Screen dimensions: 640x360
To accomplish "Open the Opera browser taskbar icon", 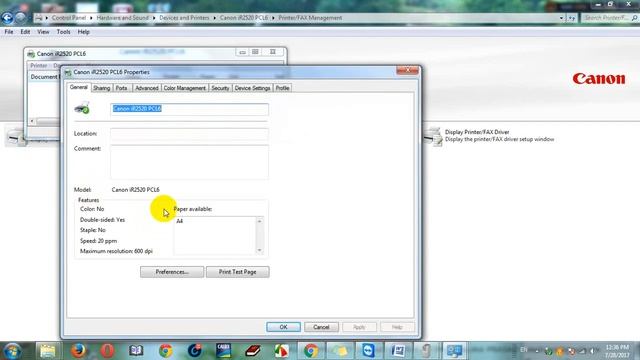I will pyautogui.click(x=107, y=351).
